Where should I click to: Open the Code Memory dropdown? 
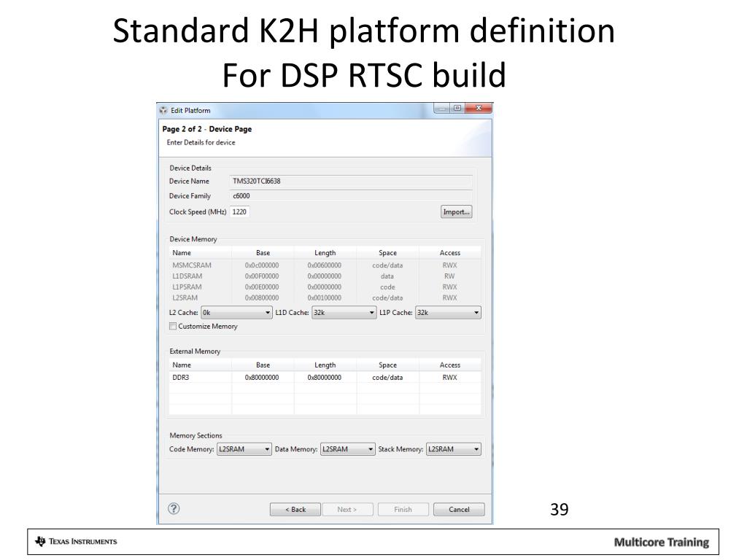click(244, 449)
